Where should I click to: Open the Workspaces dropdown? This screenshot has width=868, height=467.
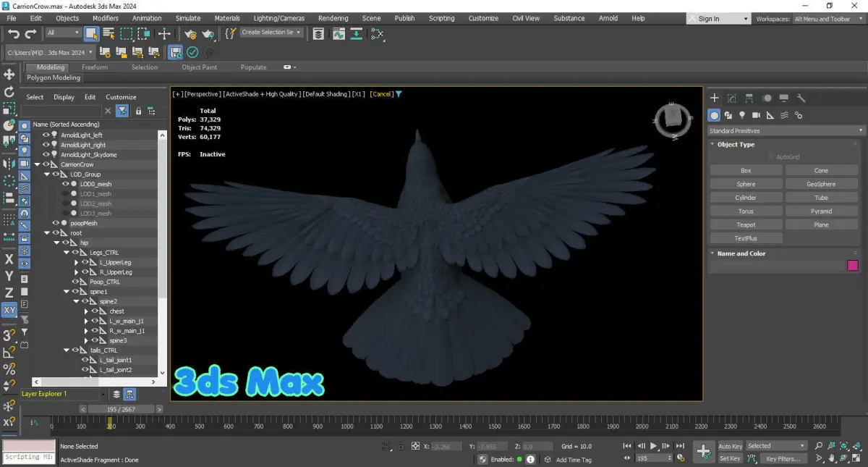click(x=829, y=19)
